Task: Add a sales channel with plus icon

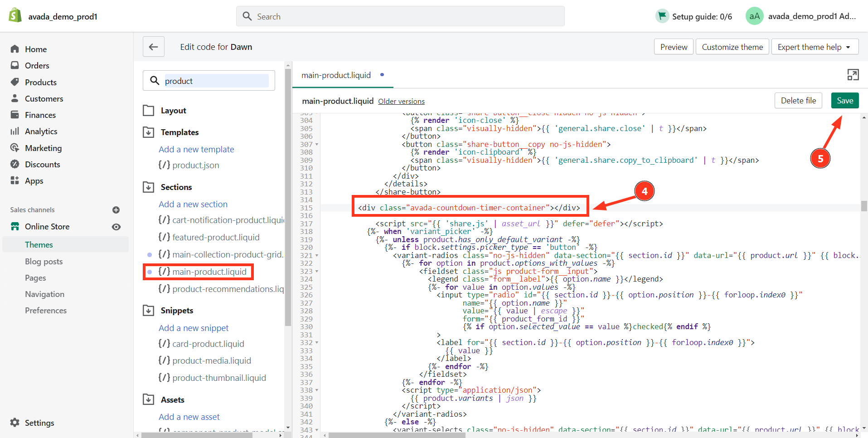Action: click(116, 210)
